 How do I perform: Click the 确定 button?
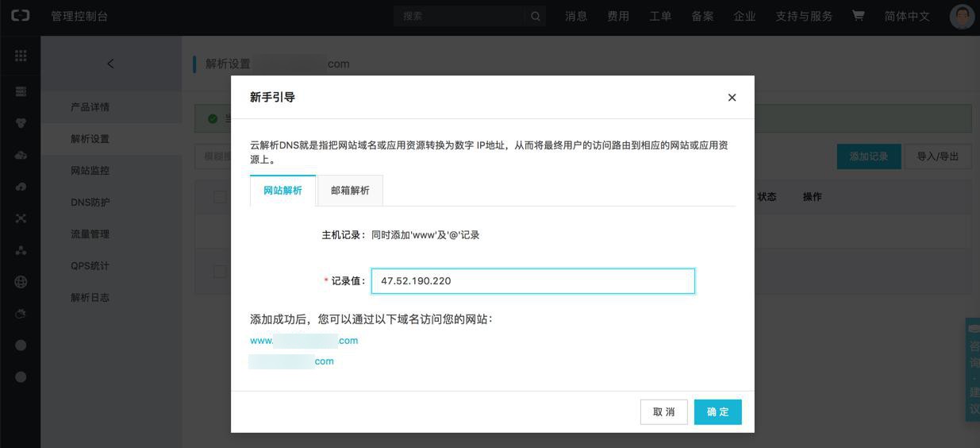[717, 411]
